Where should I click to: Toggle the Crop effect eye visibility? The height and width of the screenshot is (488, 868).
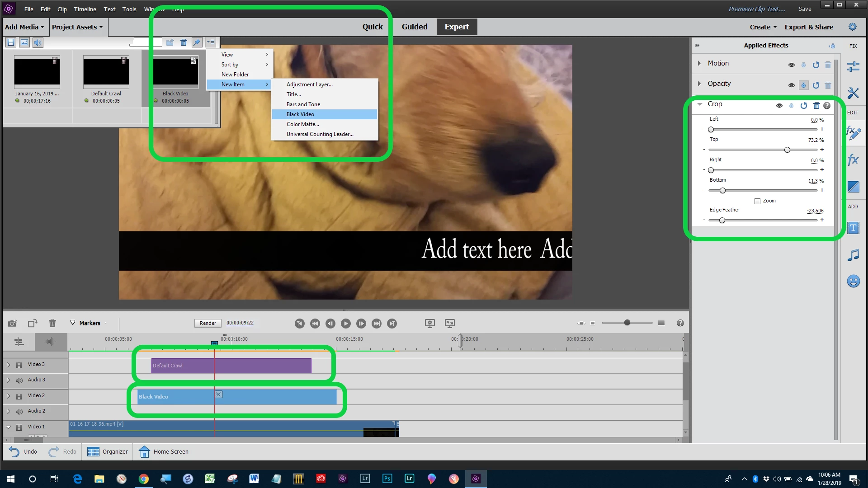(779, 106)
